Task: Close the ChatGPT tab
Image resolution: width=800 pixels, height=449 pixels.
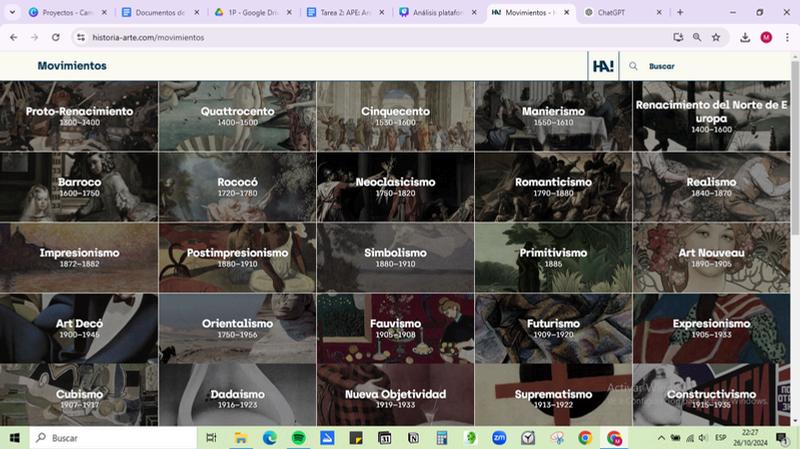Action: coord(659,12)
